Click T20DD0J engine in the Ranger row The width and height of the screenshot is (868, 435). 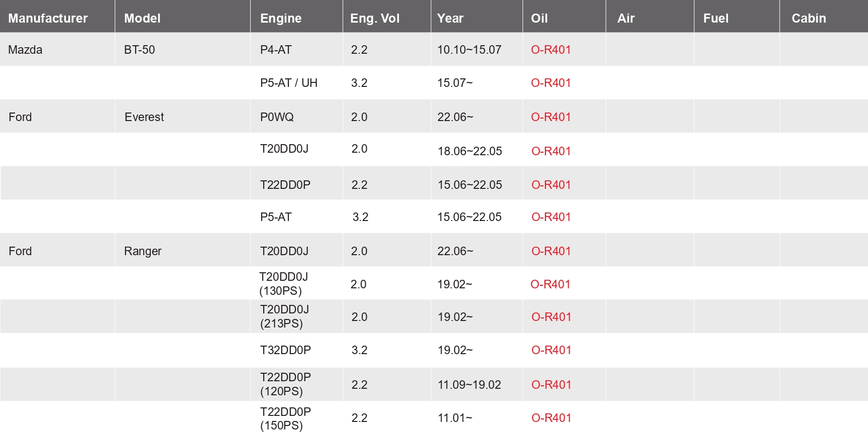click(x=284, y=251)
